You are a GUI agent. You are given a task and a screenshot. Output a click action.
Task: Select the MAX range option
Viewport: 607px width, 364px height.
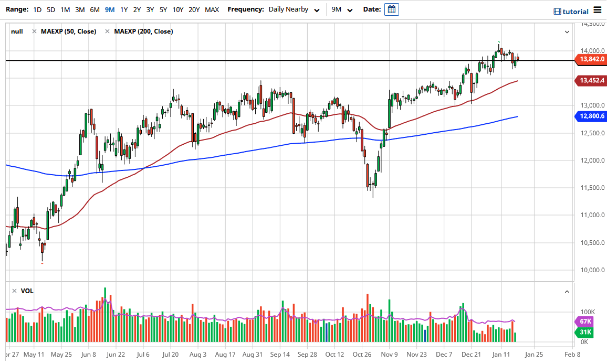coord(212,9)
